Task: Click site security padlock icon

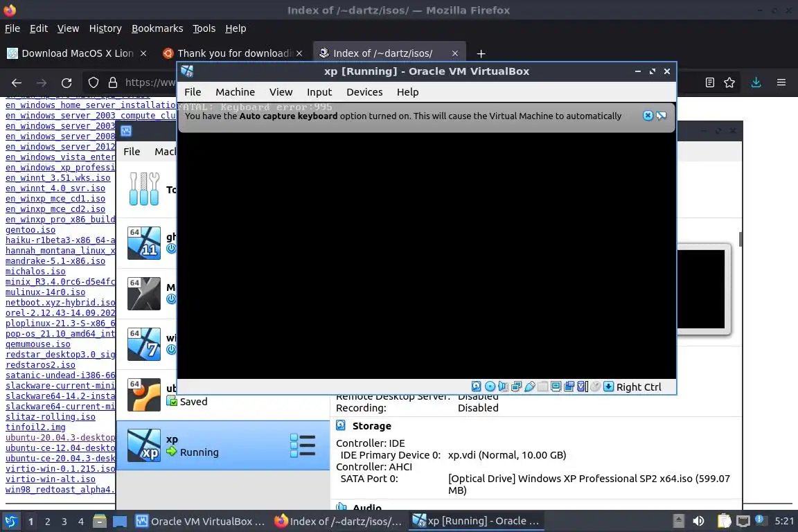Action: point(112,82)
